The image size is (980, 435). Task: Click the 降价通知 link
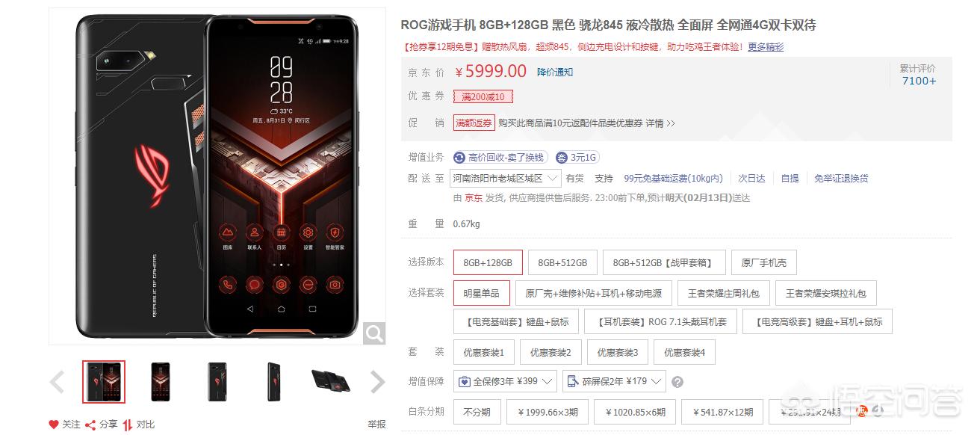[555, 72]
